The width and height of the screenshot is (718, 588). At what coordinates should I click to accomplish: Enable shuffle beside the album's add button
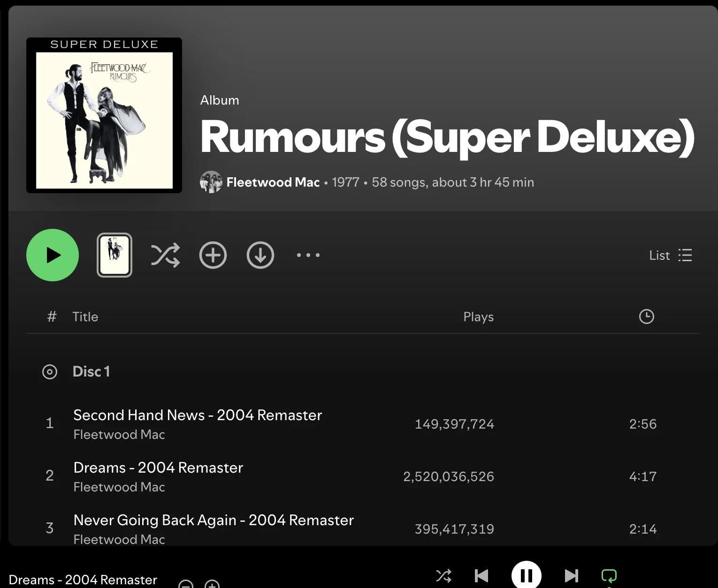coord(165,255)
